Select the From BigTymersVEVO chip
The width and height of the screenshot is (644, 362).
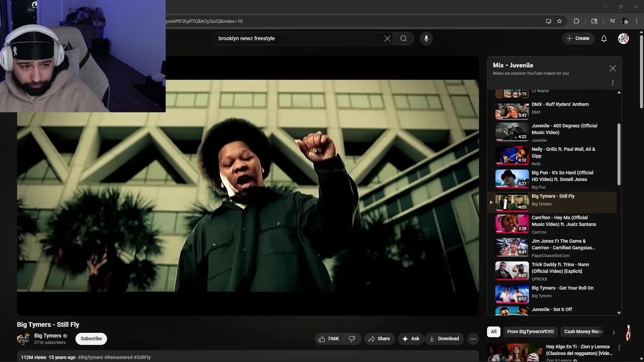click(x=530, y=332)
